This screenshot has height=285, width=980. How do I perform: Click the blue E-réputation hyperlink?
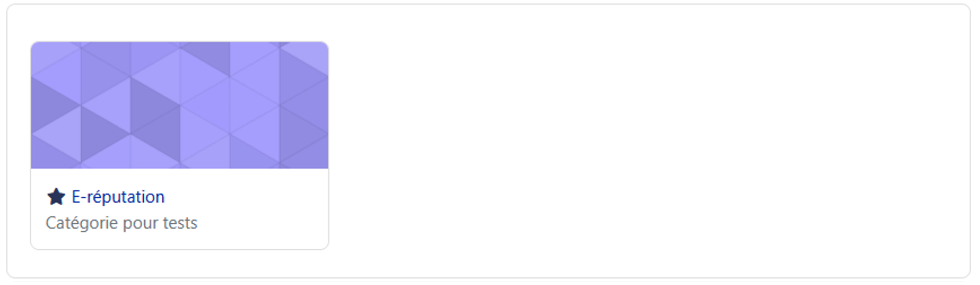118,197
